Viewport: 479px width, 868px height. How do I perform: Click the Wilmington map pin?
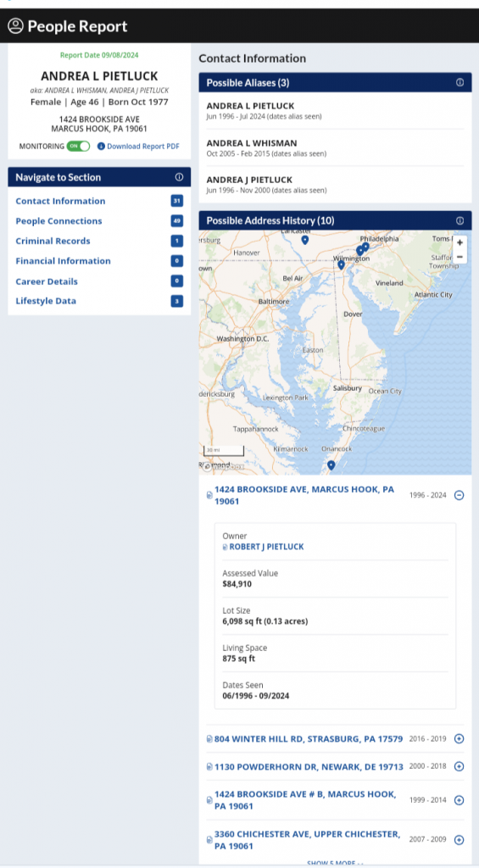(x=341, y=265)
